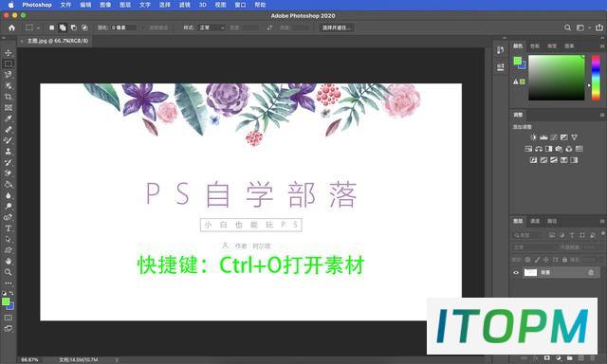Select the Frame tool
Image resolution: width=607 pixels, height=364 pixels.
tap(9, 107)
